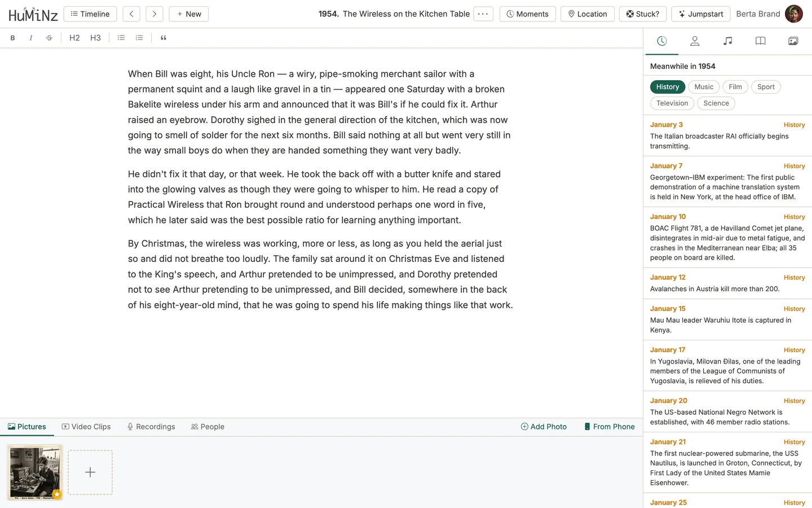Viewport: 812px width, 508px height.
Task: Open the Meanwhile clock sidebar tab
Action: coord(662,41)
